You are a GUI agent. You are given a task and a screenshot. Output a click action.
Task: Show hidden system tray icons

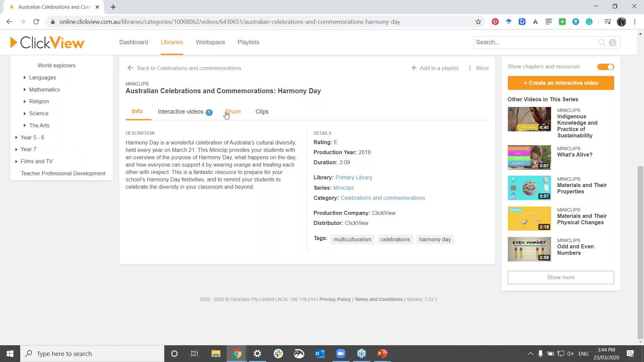(530, 354)
